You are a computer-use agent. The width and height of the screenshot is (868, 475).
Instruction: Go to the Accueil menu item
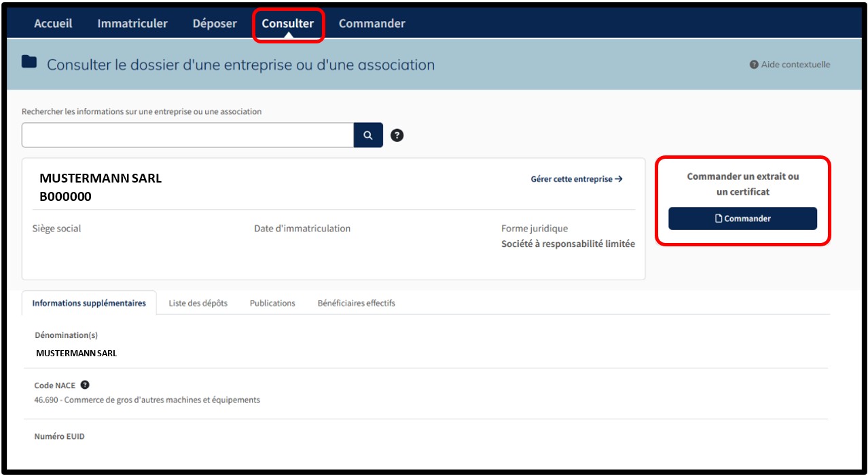pos(53,24)
